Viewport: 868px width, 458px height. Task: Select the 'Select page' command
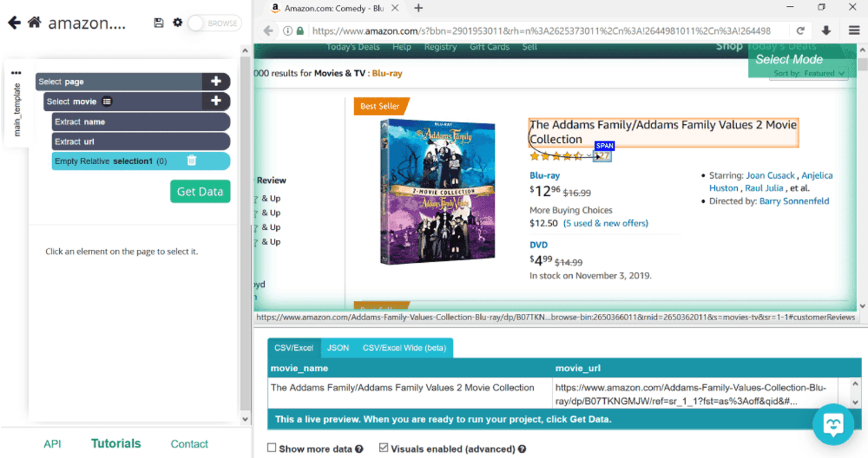[x=118, y=82]
